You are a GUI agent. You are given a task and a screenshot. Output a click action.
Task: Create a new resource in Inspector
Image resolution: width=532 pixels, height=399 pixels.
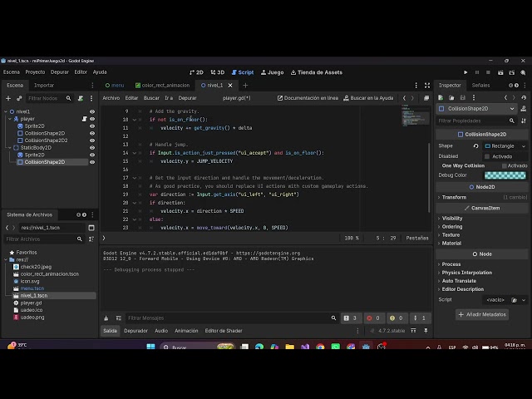tap(441, 98)
